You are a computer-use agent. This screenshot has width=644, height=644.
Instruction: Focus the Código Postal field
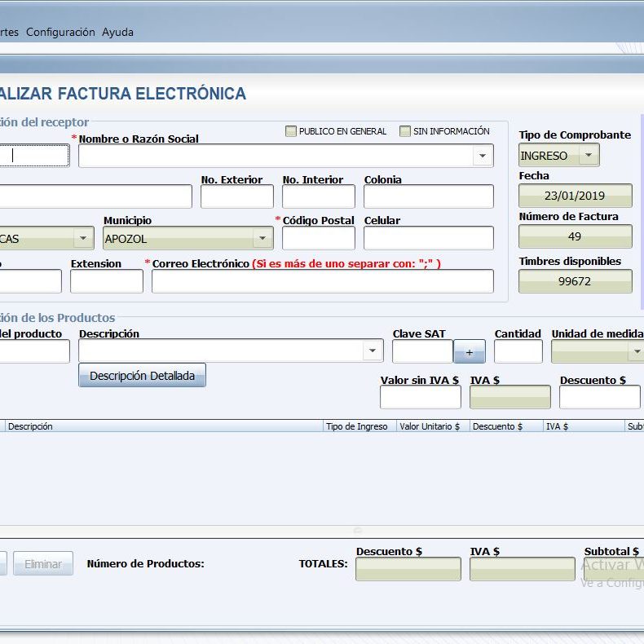(x=318, y=238)
